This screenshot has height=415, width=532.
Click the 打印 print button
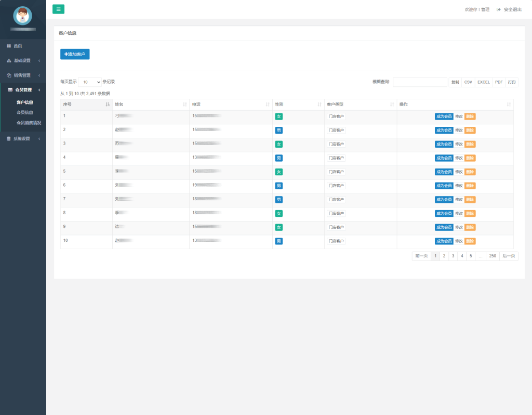coord(512,82)
